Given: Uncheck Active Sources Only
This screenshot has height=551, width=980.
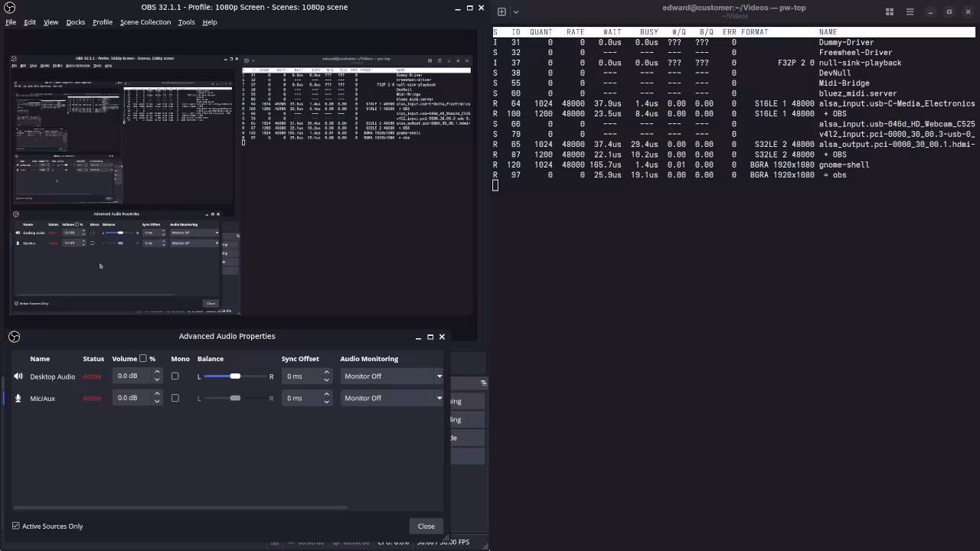Looking at the screenshot, I should click(16, 527).
